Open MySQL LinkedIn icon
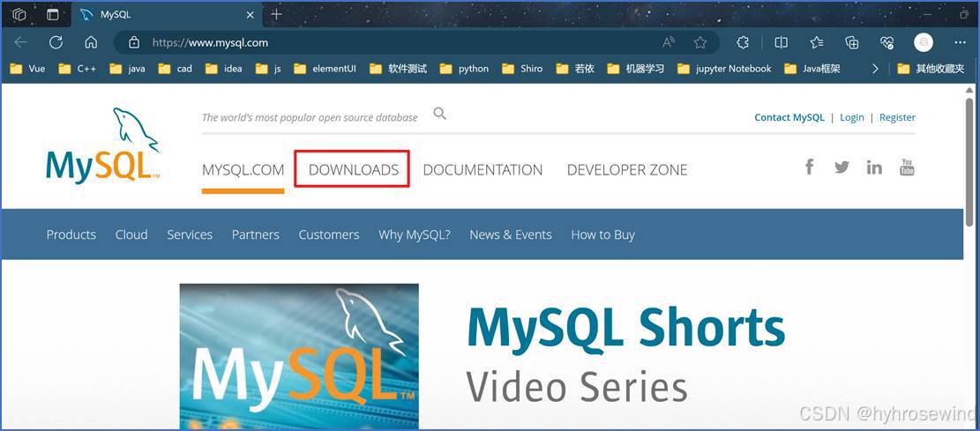Image resolution: width=980 pixels, height=431 pixels. pos(874,167)
